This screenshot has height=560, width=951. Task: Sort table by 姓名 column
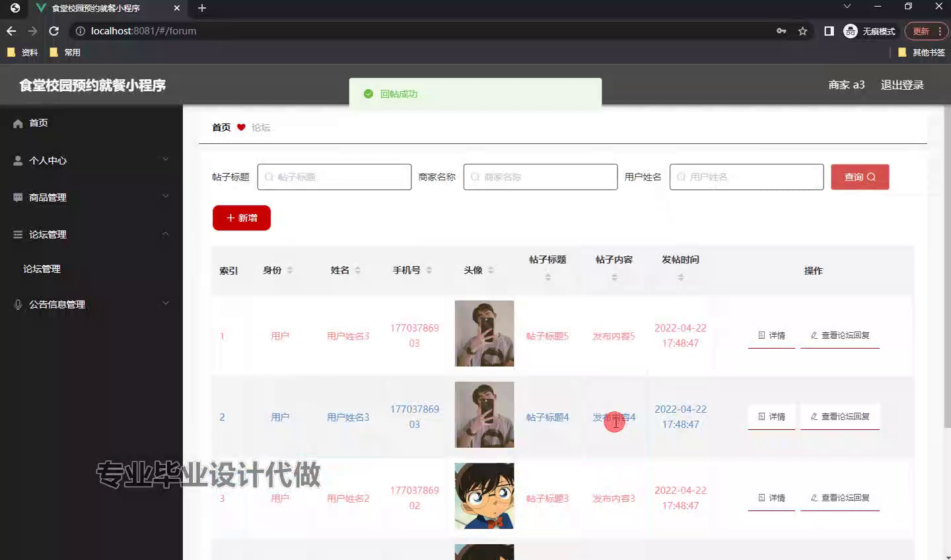pos(357,270)
